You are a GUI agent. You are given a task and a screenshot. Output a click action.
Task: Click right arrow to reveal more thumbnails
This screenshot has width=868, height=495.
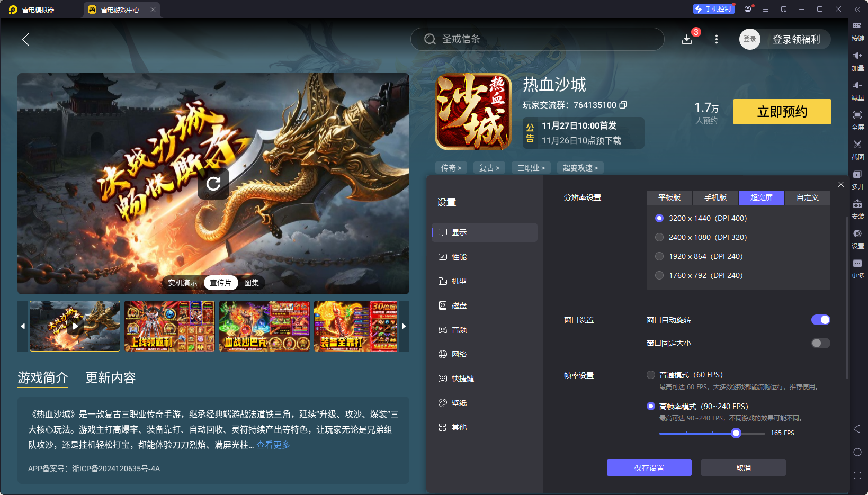404,326
